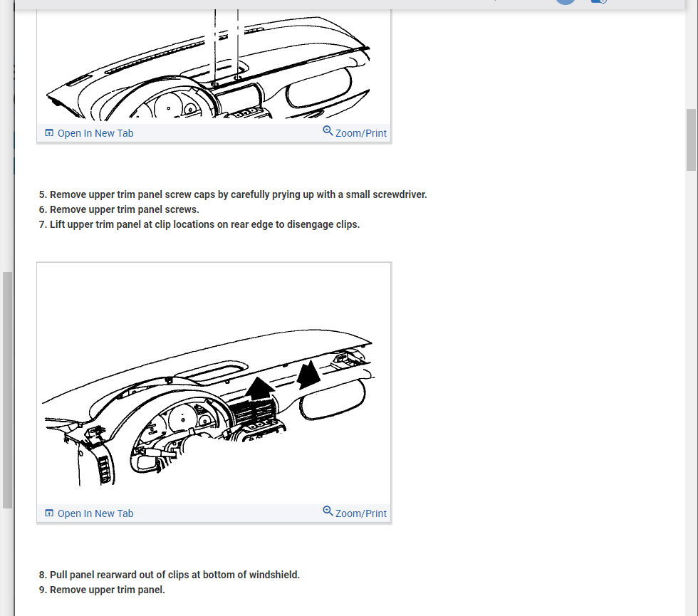Viewport: 698px width, 616px height.
Task: Click step 9 'Remove upper trim panel'
Action: pos(102,590)
